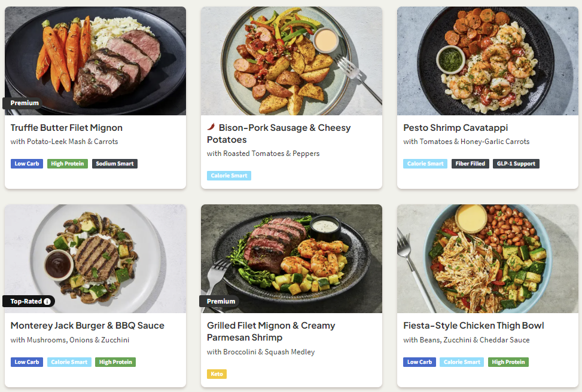Image resolution: width=582 pixels, height=392 pixels.
Task: Click the spicy chili pepper icon
Action: 211,127
